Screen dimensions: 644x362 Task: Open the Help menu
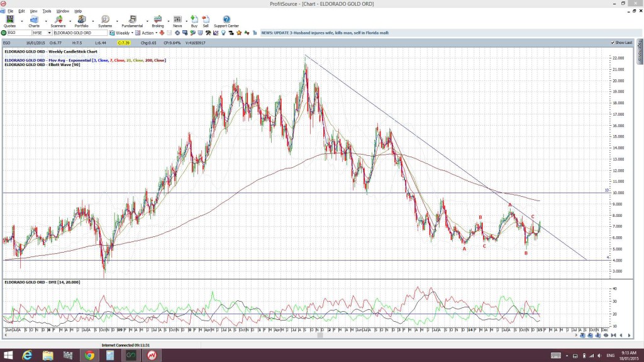point(78,11)
